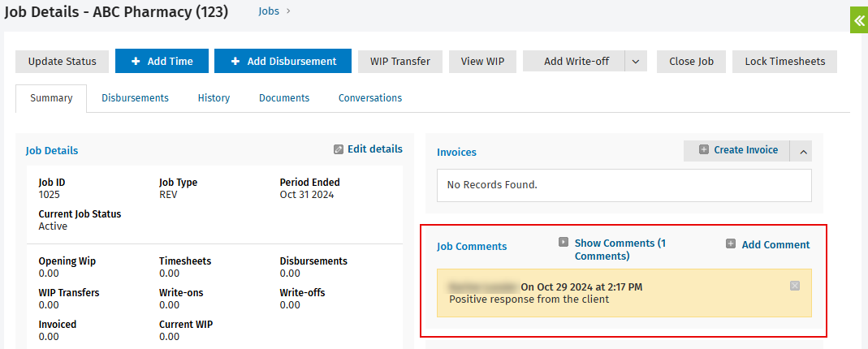The image size is (868, 349).
Task: Click the Add Write-off button
Action: [574, 62]
